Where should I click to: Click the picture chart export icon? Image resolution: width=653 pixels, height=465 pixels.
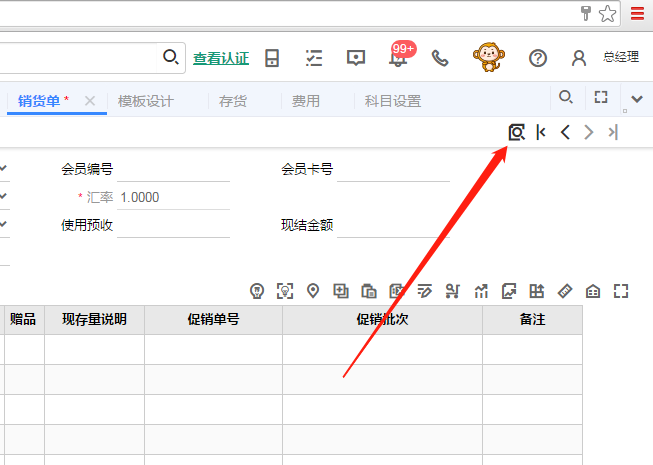(509, 291)
